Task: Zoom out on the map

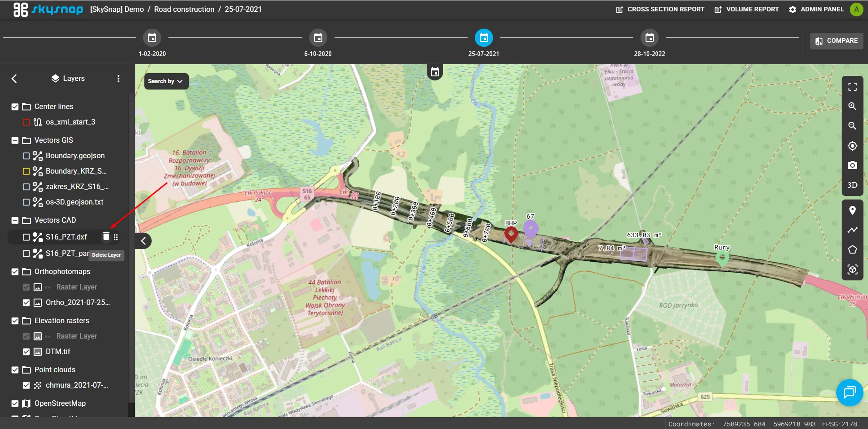Action: click(x=852, y=126)
